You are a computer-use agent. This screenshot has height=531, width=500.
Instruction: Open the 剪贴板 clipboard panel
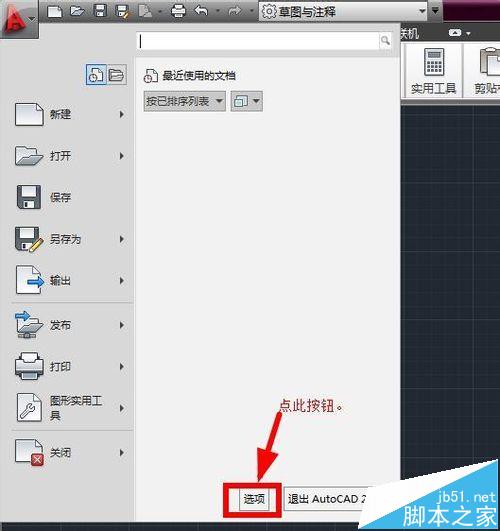(x=482, y=71)
